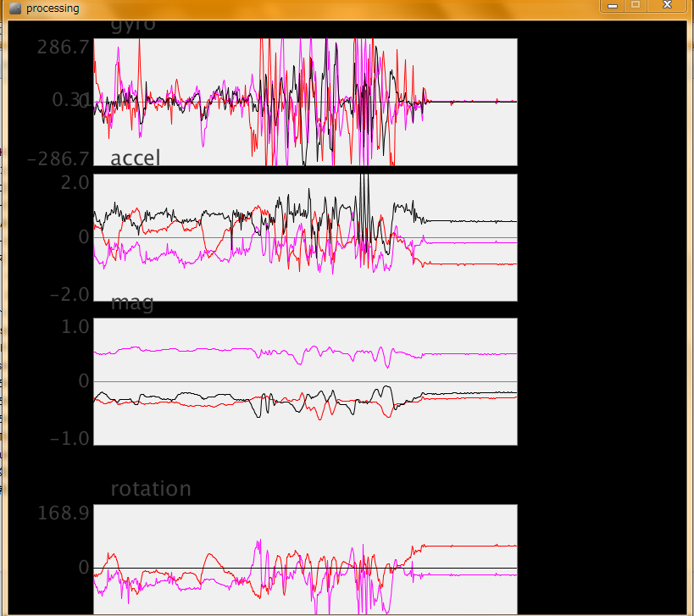Click the 168.9 rotation axis label

coord(64,513)
